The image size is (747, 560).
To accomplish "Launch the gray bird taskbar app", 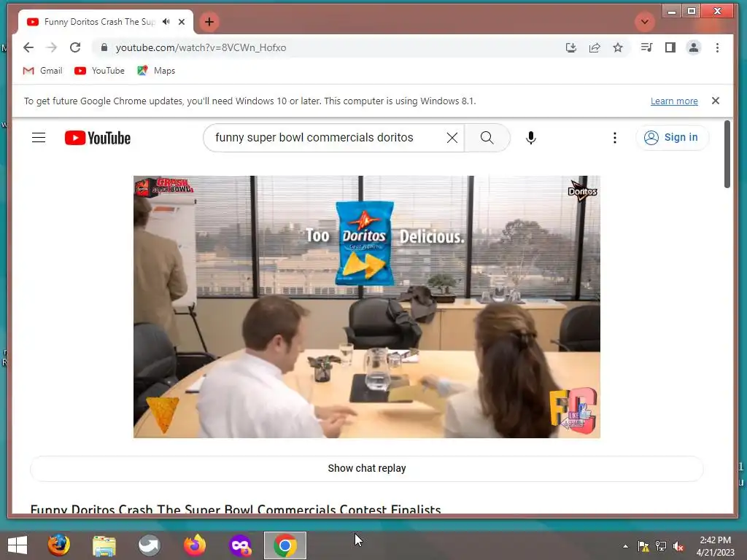I will [x=149, y=545].
